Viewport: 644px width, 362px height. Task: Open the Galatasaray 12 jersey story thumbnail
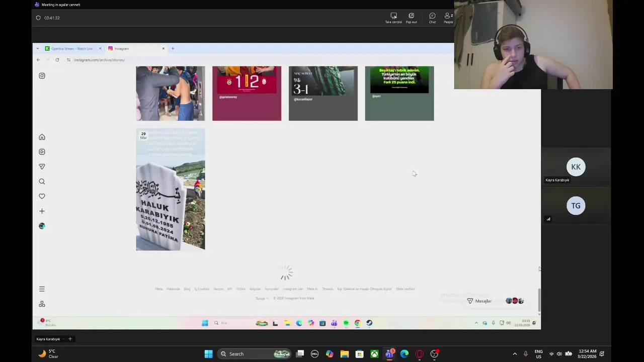[x=247, y=94]
